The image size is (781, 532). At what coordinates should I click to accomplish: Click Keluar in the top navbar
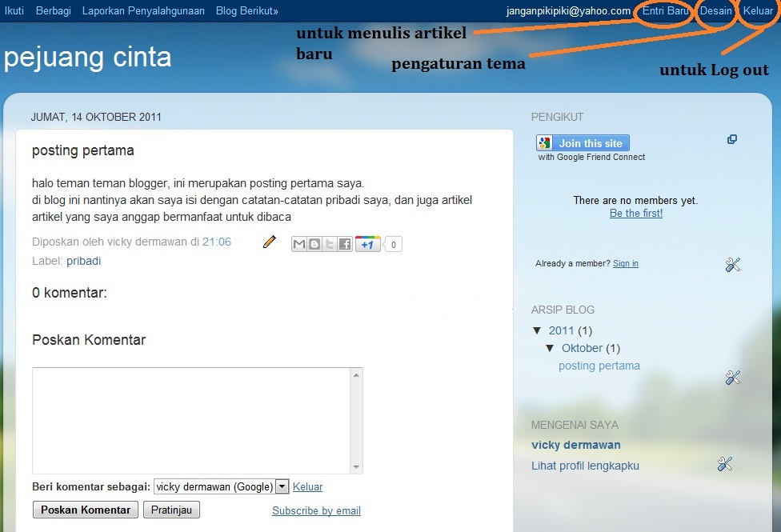(x=758, y=10)
